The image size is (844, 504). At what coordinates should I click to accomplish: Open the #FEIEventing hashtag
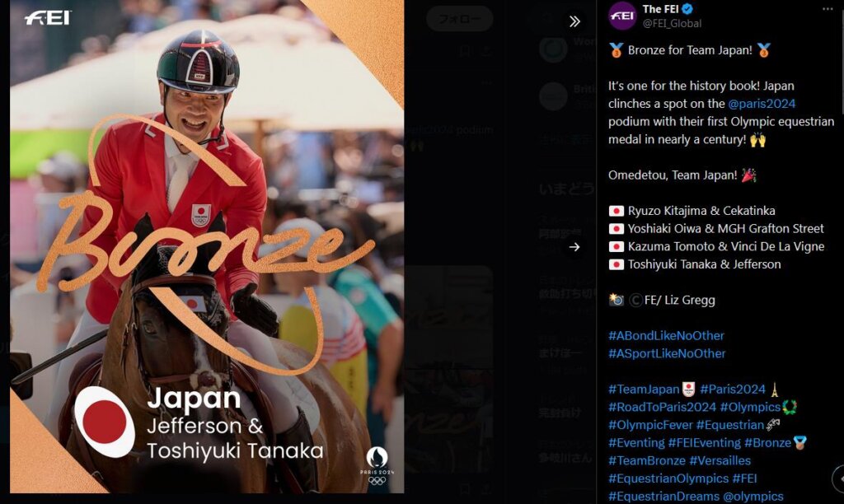(704, 443)
